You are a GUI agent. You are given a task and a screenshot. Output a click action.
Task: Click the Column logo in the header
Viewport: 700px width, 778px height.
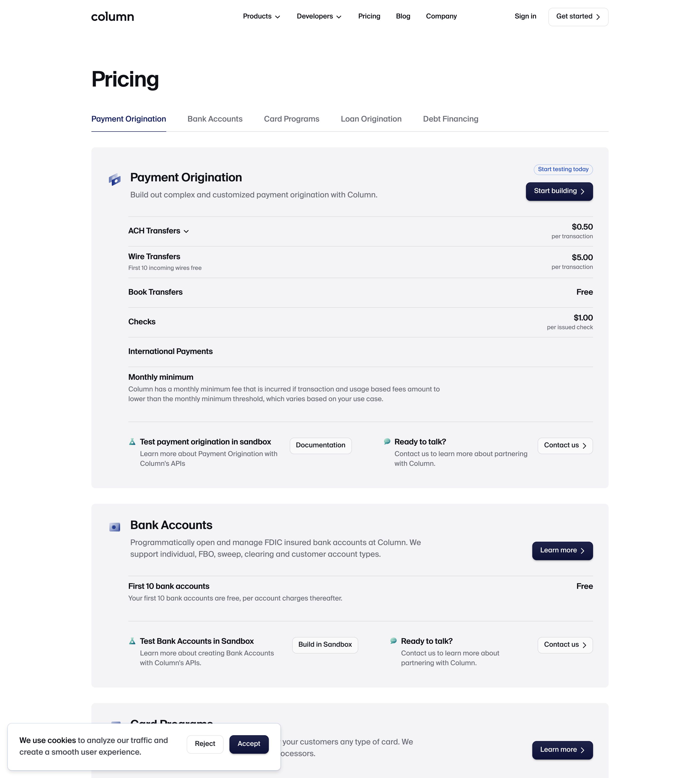click(x=112, y=17)
